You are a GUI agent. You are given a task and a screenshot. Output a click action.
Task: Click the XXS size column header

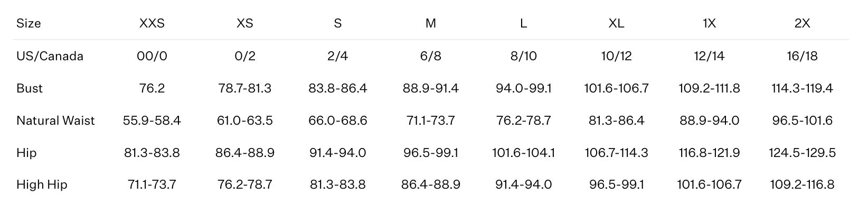coord(152,24)
